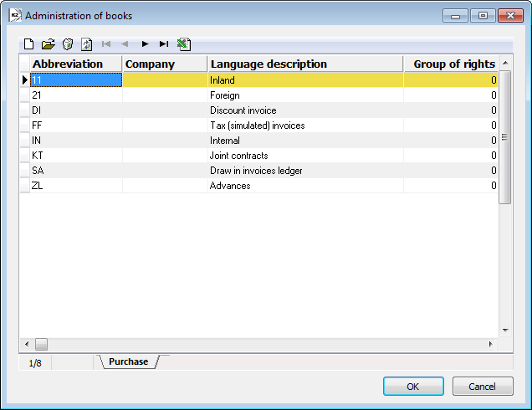Confirm with the OK button
This screenshot has width=532, height=410.
[x=413, y=387]
